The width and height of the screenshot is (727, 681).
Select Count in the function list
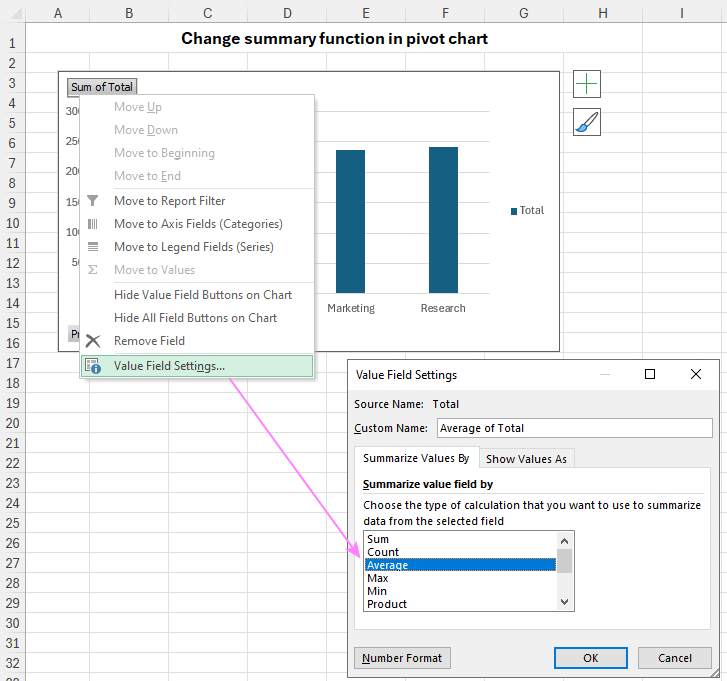(x=460, y=552)
